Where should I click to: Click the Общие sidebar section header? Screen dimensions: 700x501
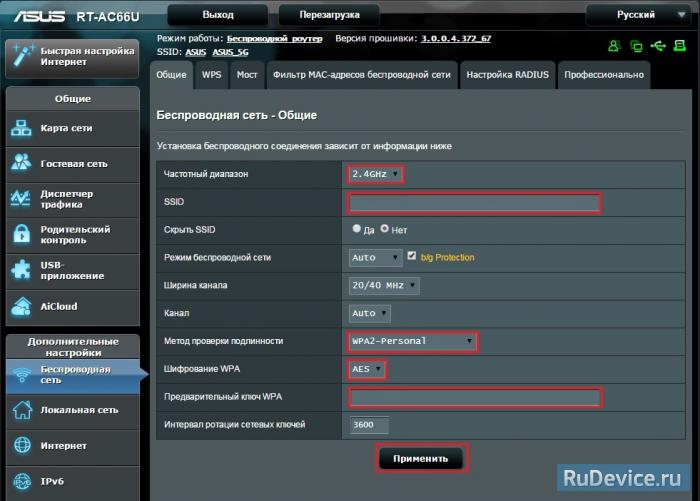click(x=73, y=99)
